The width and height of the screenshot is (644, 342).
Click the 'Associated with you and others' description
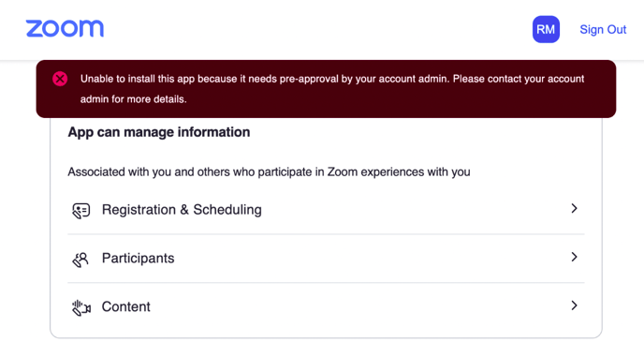tap(269, 171)
